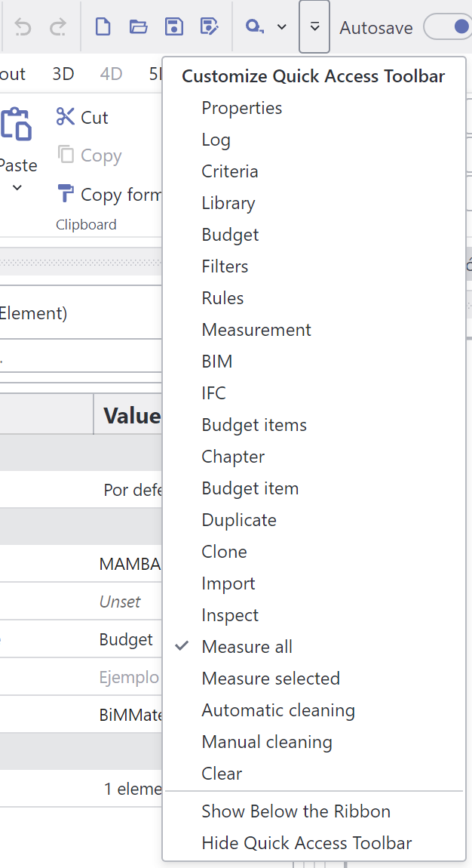Select the BIM menu entry
This screenshot has width=472, height=868.
click(314, 362)
